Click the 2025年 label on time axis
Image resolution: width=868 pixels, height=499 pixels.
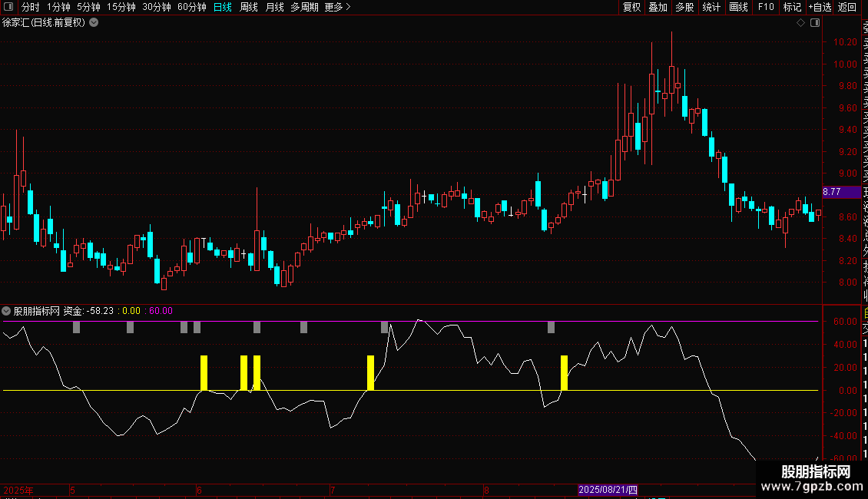18,490
